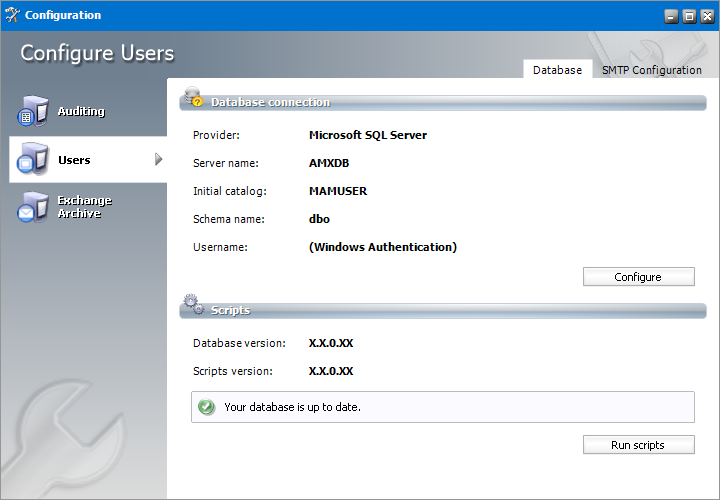Click the green checkmark status icon
Screen dimensions: 720x500
click(x=206, y=407)
